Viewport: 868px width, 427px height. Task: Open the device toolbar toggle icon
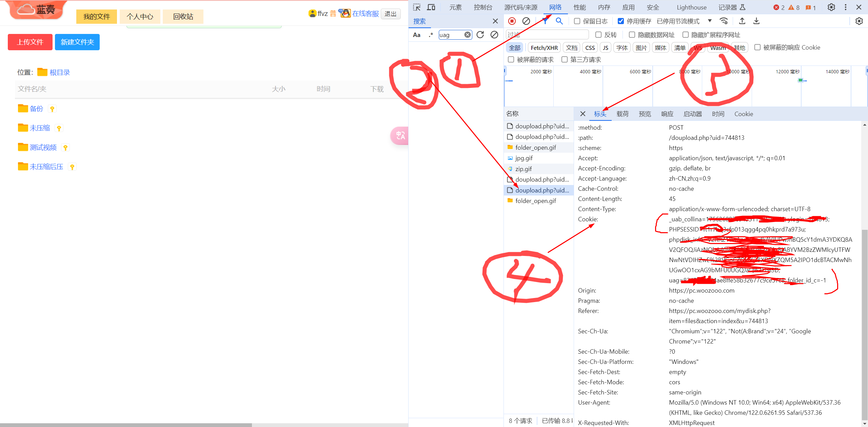[x=431, y=7]
